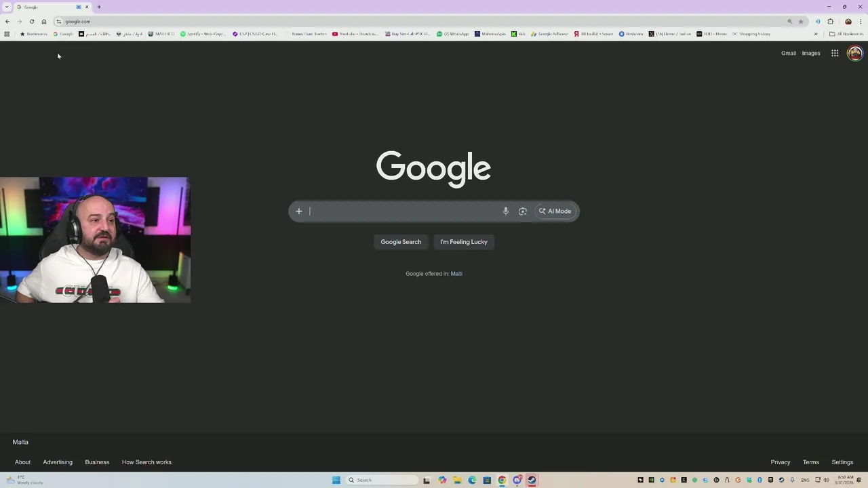Open the All Bookmarks folder
Image resolution: width=868 pixels, height=488 pixels.
[x=846, y=34]
